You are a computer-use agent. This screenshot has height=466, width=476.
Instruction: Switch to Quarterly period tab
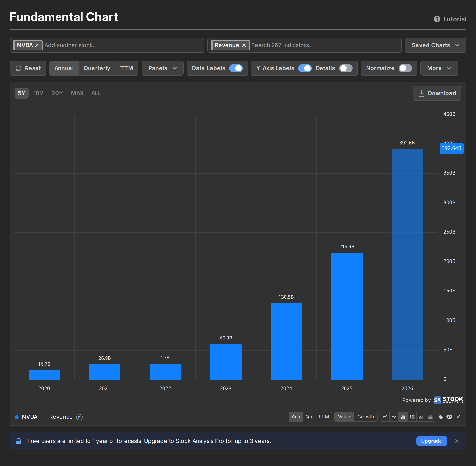point(97,68)
